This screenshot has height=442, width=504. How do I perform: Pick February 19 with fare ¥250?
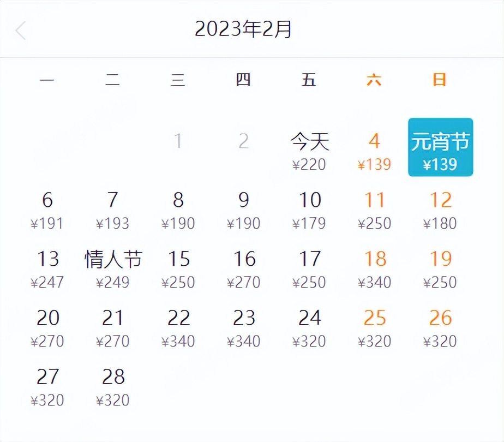click(x=440, y=267)
